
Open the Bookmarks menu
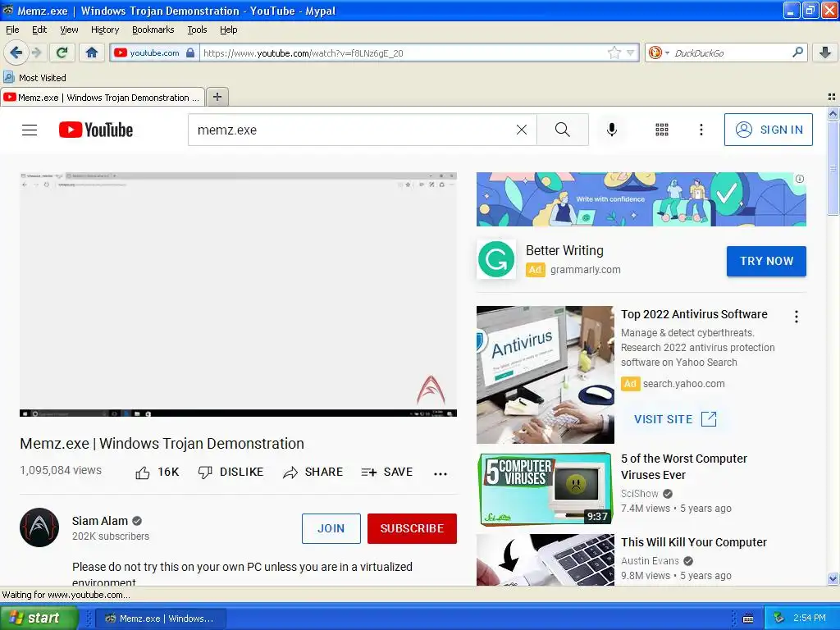click(153, 30)
